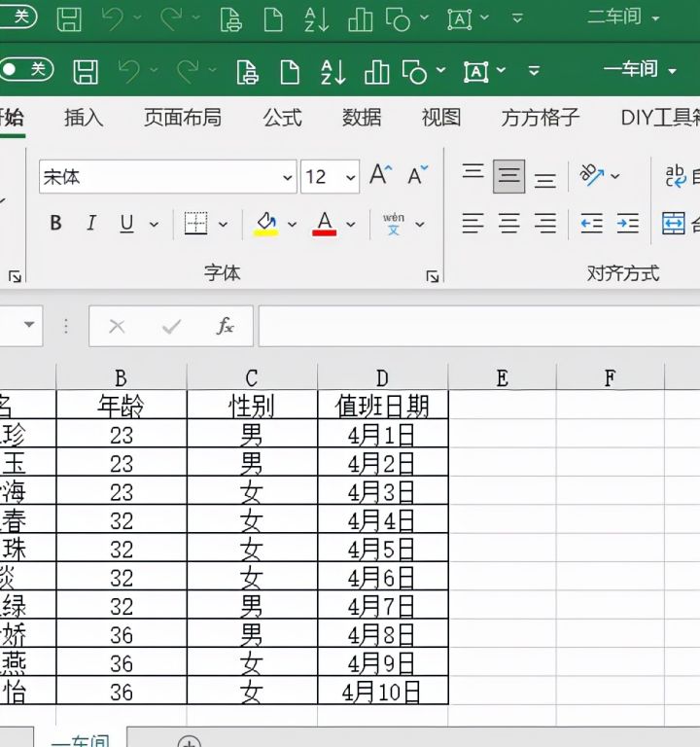The image size is (700, 747).
Task: Open the 视图 ribbon tab
Action: pos(441,117)
